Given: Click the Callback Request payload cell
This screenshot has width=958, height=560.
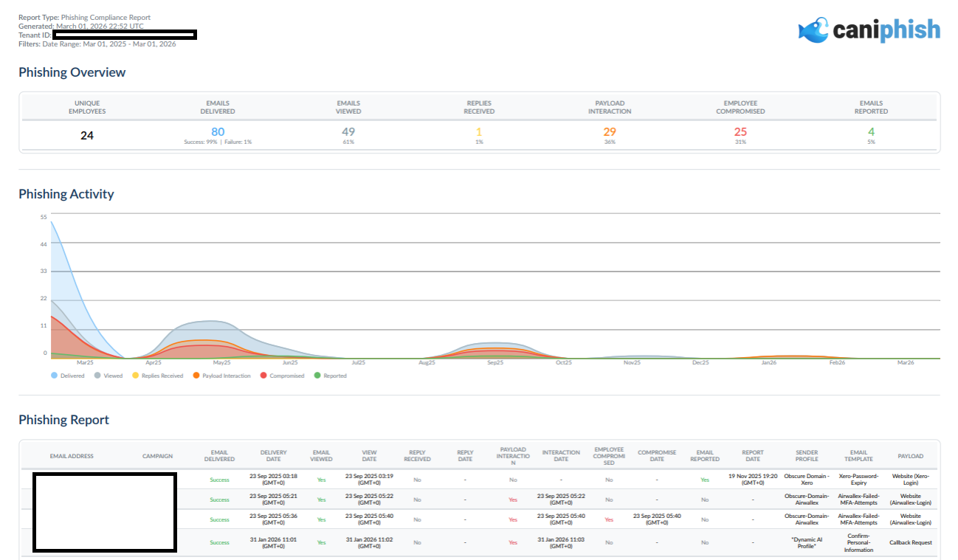Looking at the screenshot, I should point(910,542).
